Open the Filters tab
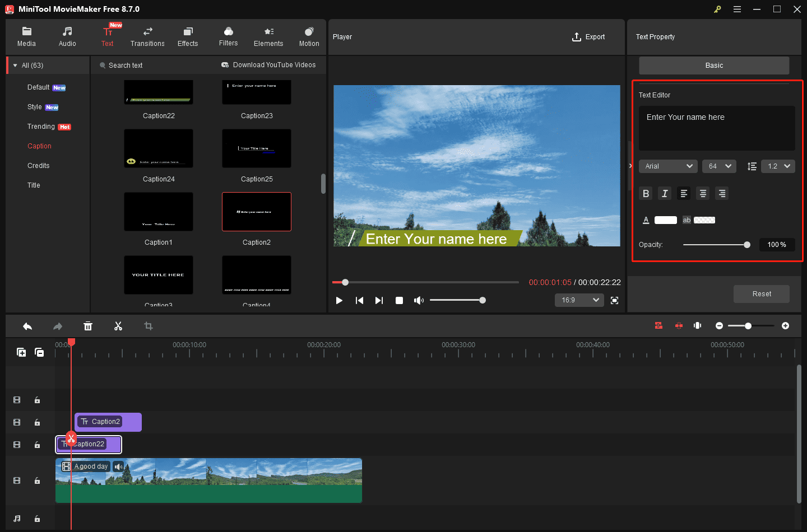 [x=228, y=37]
